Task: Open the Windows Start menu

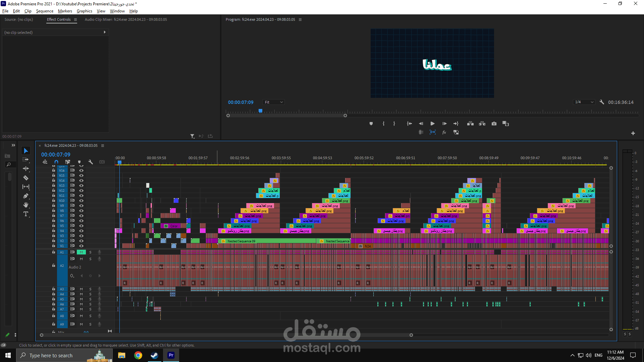Action: [x=8, y=355]
